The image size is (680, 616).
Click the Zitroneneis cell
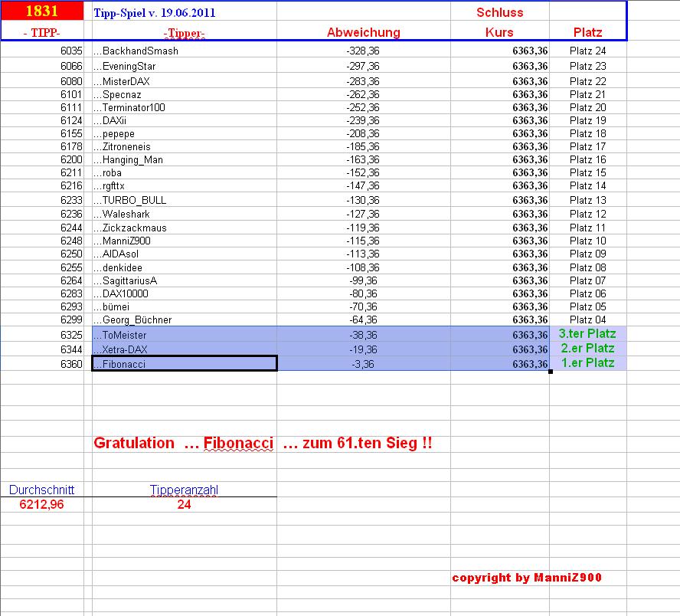[x=185, y=146]
